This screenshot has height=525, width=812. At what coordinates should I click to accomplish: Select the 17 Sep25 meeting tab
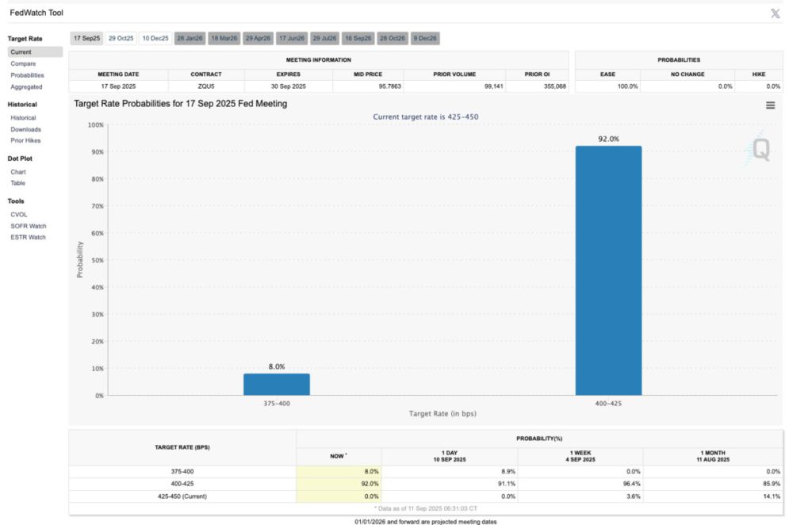coord(86,38)
